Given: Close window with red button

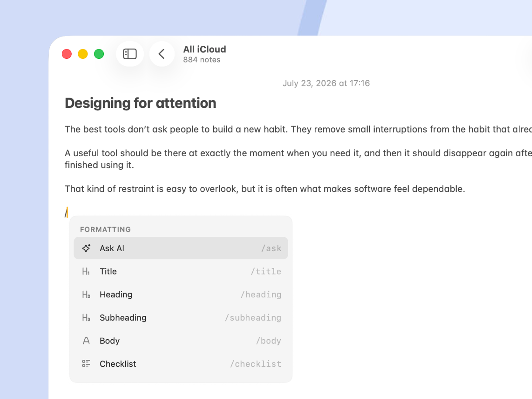Looking at the screenshot, I should tap(66, 54).
